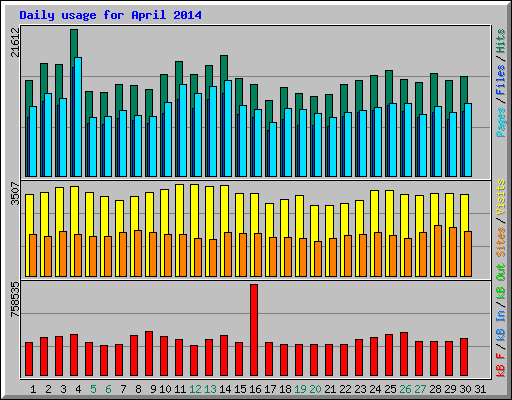Image resolution: width=512 pixels, height=400 pixels.
Task: Click day label 7 on the x-axis
Action: [x=123, y=389]
